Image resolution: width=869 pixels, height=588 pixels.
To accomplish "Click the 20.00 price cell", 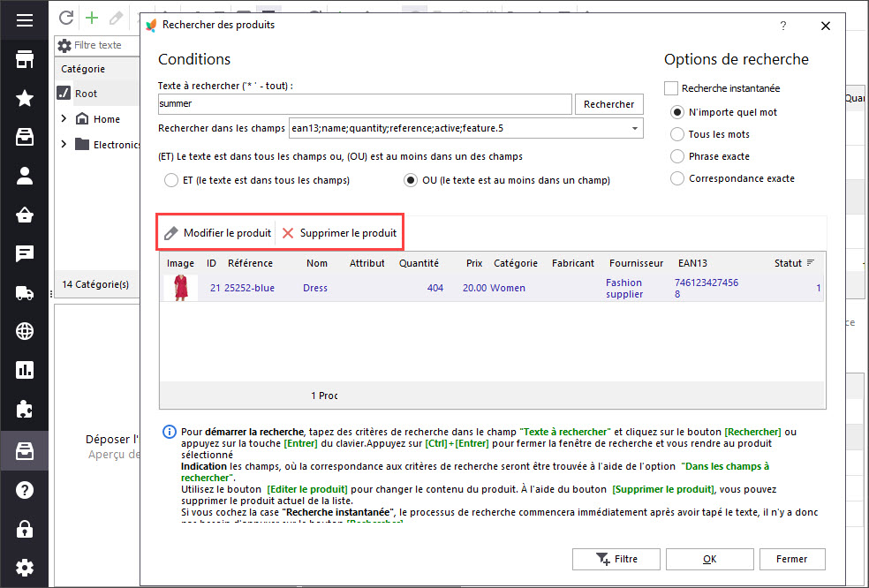I will click(474, 288).
